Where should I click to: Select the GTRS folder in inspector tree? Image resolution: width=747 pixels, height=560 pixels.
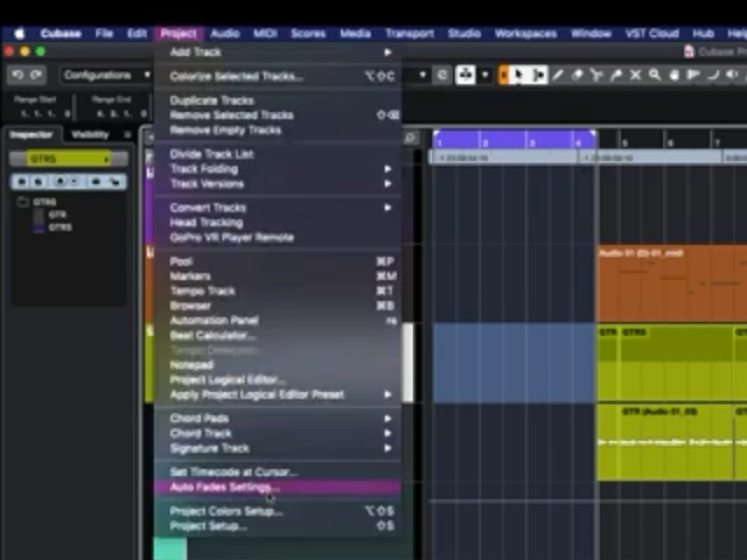tap(44, 202)
